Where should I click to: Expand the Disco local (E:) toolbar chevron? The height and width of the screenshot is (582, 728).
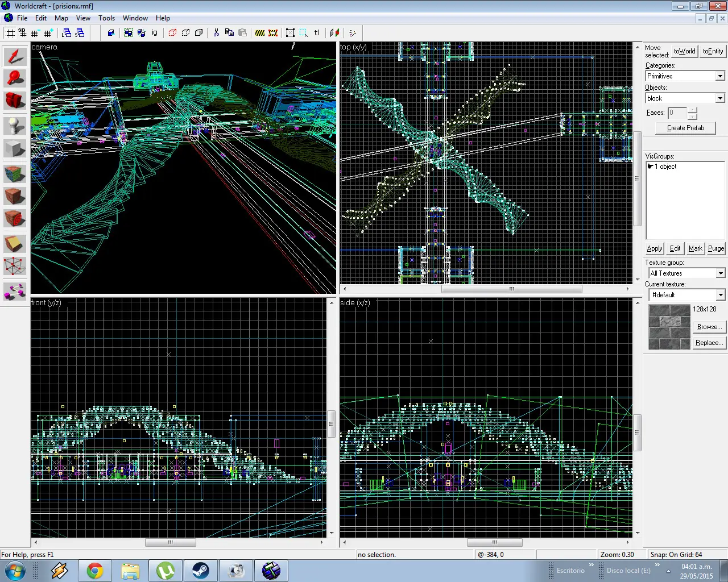coord(657,566)
